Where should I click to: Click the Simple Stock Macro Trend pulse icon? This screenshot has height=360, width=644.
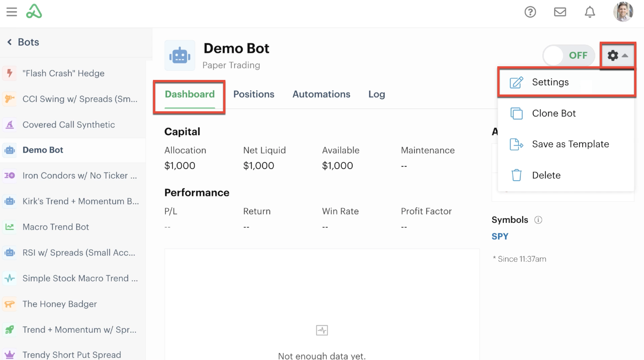[9, 278]
